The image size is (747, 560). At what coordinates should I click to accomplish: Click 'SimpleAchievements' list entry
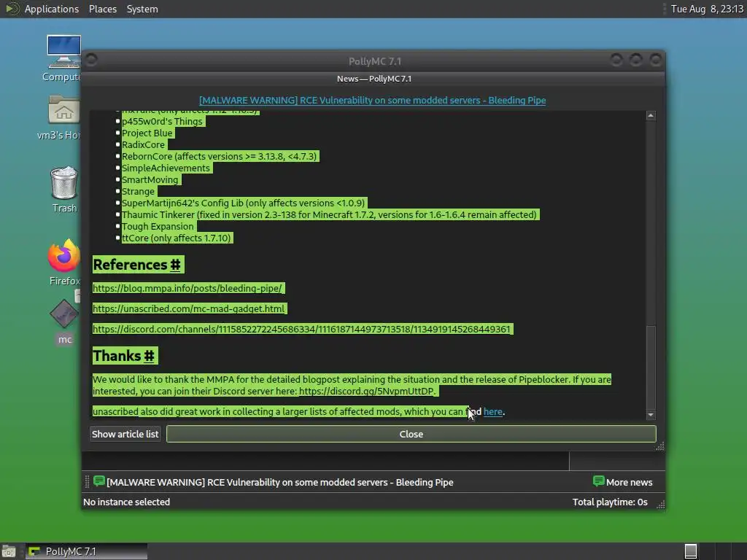coord(166,168)
